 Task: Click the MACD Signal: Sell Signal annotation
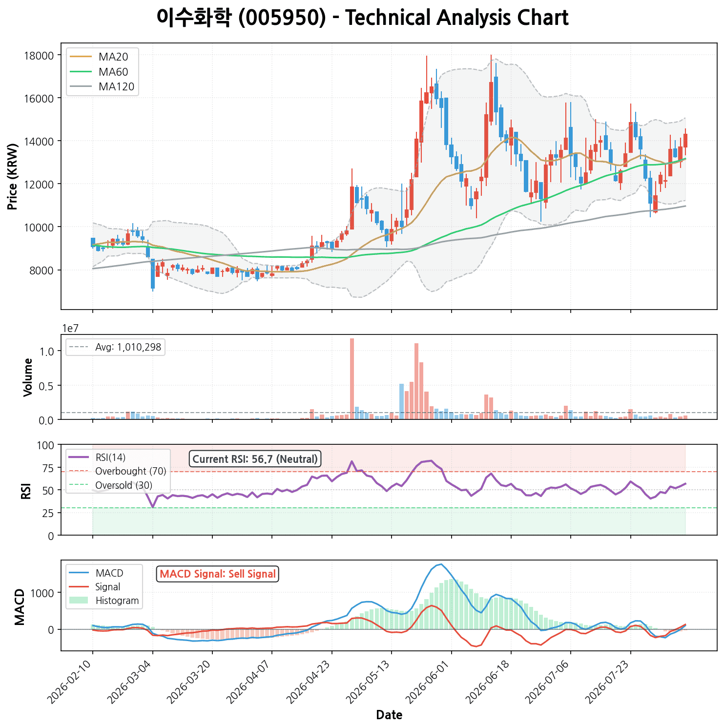click(218, 574)
